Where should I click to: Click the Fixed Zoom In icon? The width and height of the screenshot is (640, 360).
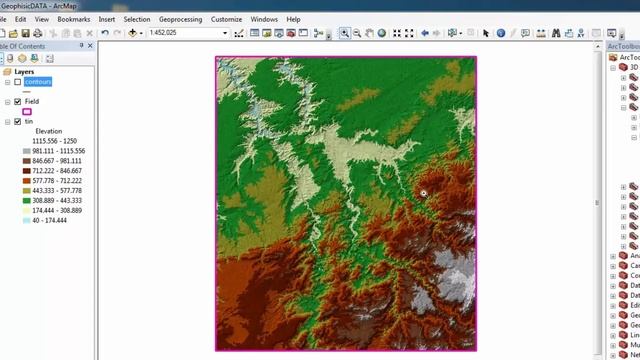point(397,33)
